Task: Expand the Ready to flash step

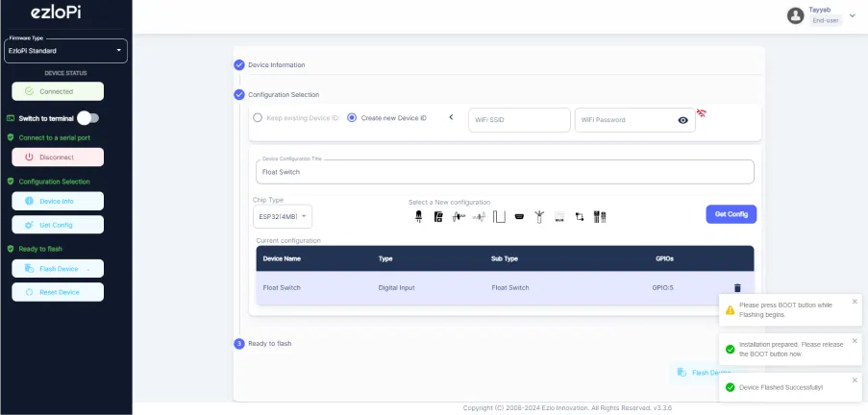Action: click(x=269, y=344)
